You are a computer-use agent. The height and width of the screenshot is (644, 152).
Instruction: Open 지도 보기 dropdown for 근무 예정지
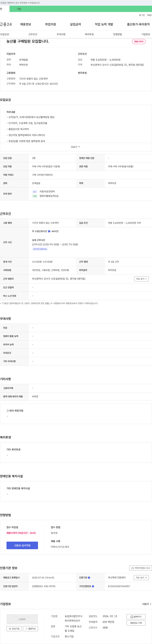[x=141, y=279]
